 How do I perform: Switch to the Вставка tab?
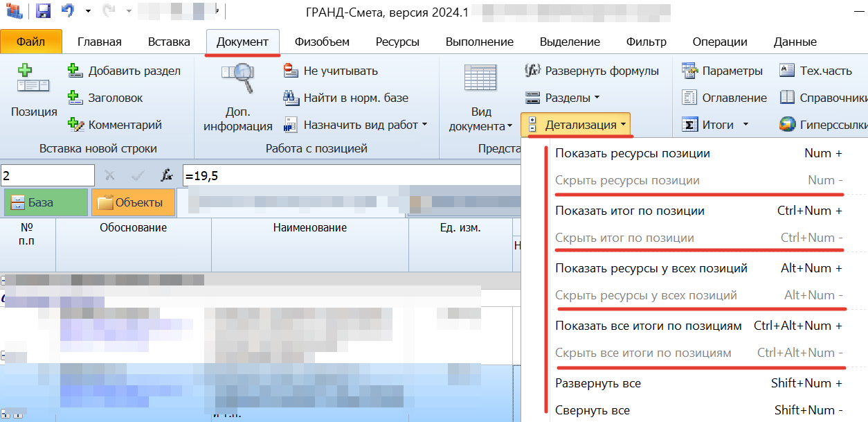coord(169,42)
